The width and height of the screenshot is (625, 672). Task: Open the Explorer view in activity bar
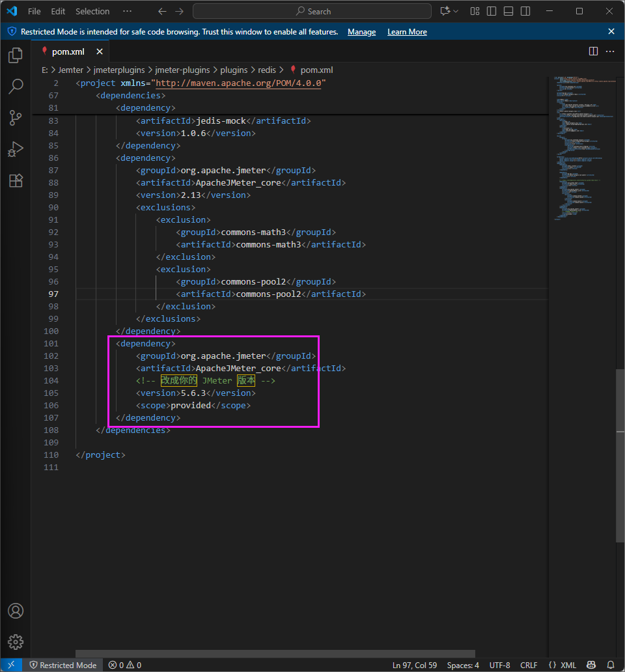(x=16, y=55)
